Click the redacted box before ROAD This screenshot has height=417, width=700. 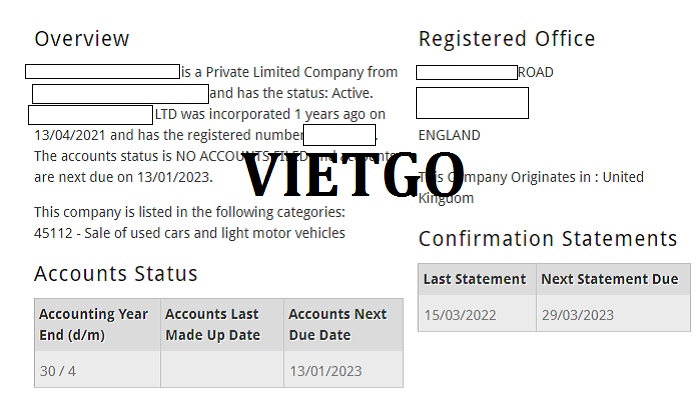pyautogui.click(x=467, y=72)
